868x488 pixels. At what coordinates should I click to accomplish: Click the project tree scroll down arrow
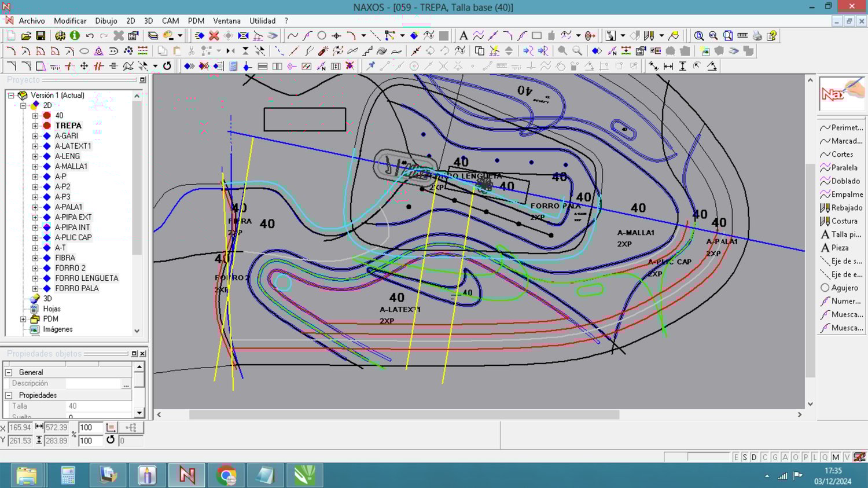137,331
